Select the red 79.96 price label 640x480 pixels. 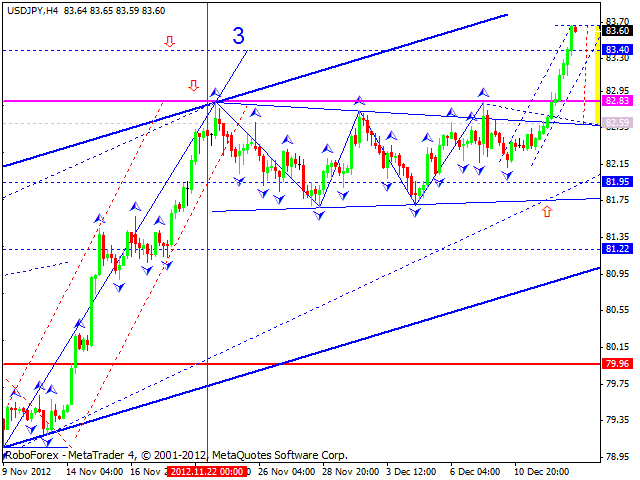coord(617,364)
